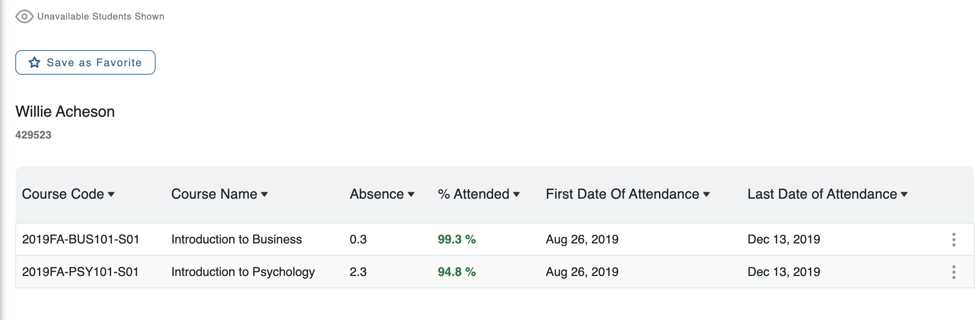Click the 99.3 % attended value

pyautogui.click(x=457, y=240)
